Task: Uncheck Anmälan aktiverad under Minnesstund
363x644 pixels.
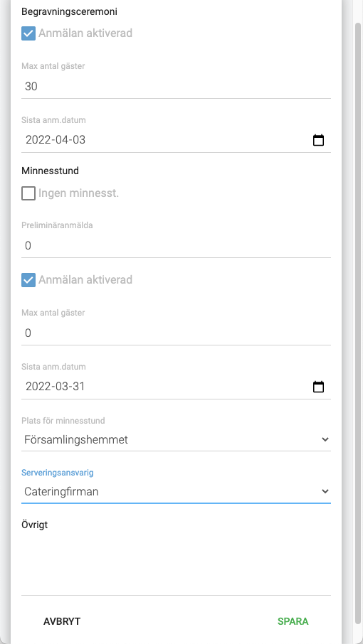Action: [28, 280]
